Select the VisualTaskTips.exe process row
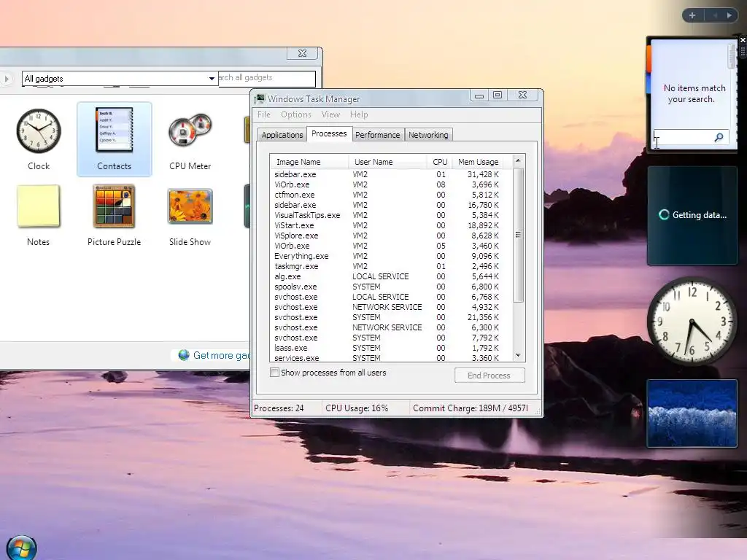 (392, 215)
